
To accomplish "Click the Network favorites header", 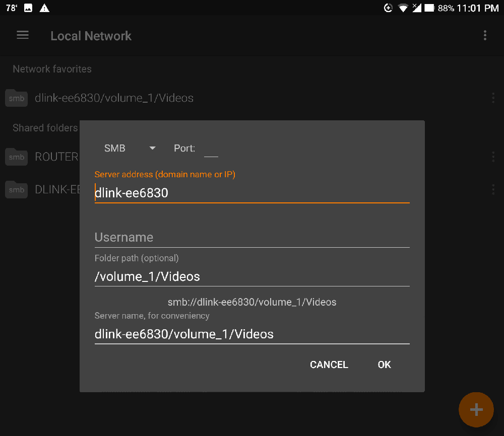I will 52,69.
